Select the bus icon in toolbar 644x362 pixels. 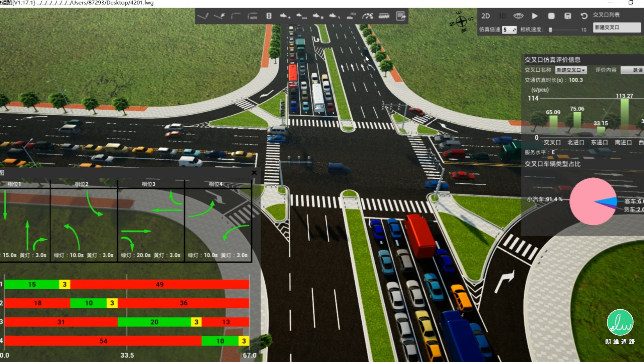point(384,16)
